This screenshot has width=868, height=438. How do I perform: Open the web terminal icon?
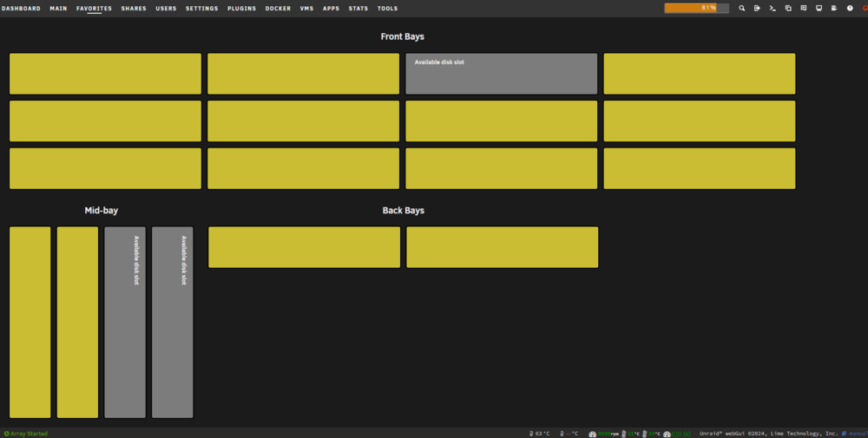[773, 9]
